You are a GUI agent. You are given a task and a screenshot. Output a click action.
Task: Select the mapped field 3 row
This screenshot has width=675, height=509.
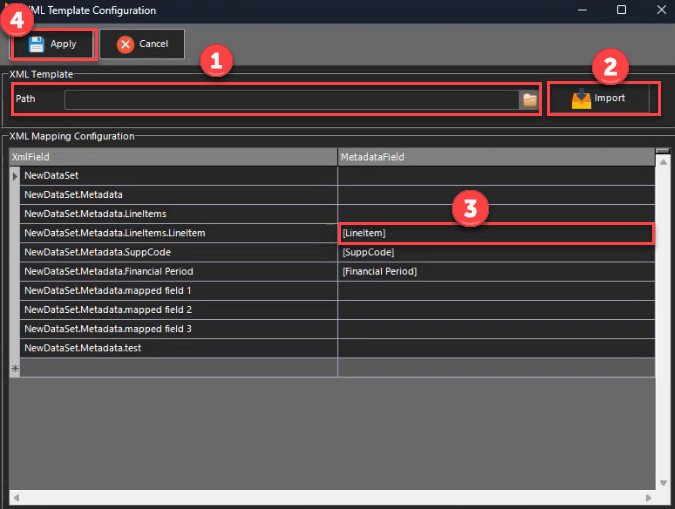coord(178,329)
